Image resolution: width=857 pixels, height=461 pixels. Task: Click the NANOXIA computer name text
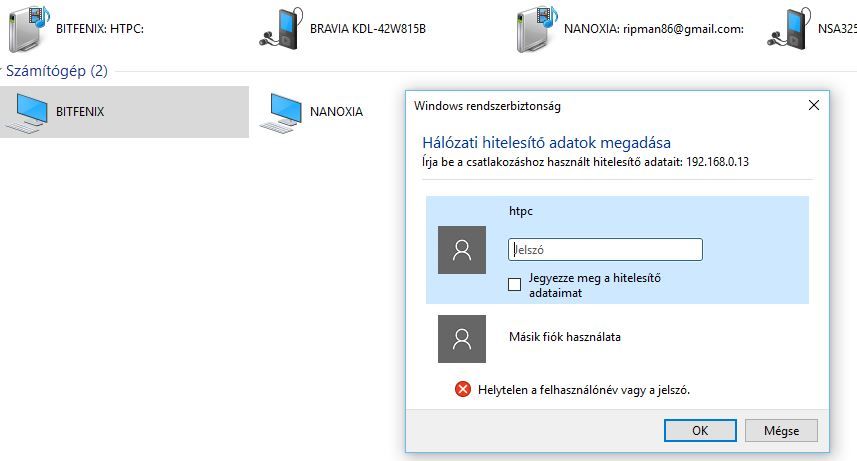tap(336, 112)
